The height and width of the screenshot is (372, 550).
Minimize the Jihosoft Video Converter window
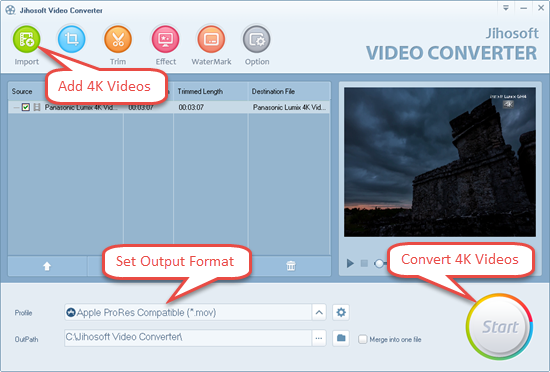524,8
